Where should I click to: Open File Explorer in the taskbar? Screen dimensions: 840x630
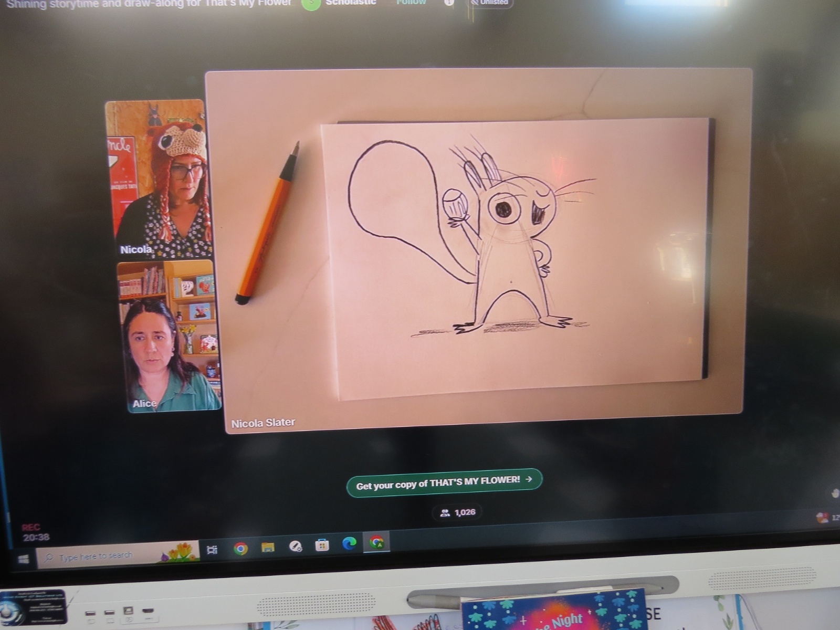(268, 548)
